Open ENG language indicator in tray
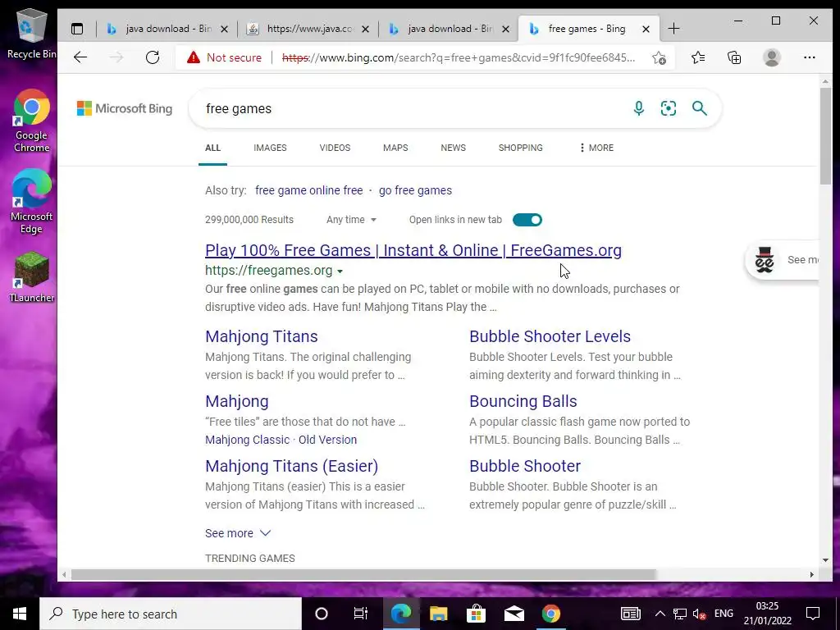 tap(724, 614)
